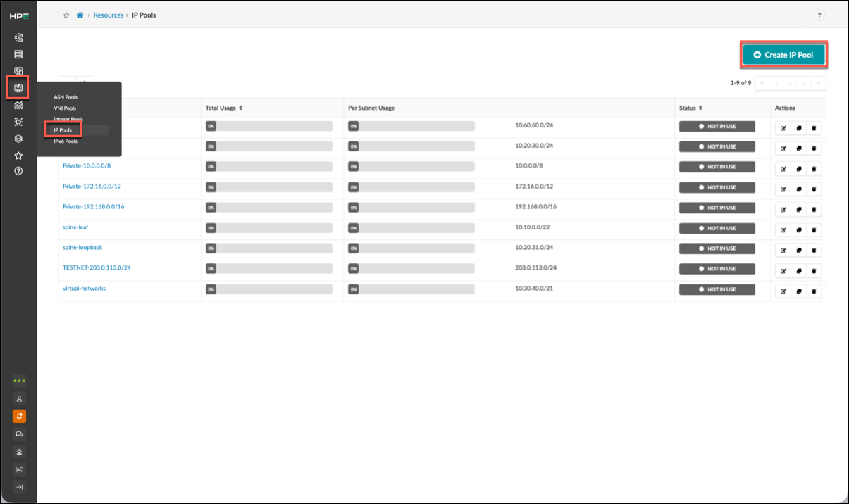Viewport: 849px width, 504px height.
Task: Open the Private-192.168.0.0/16 pool link
Action: 93,207
